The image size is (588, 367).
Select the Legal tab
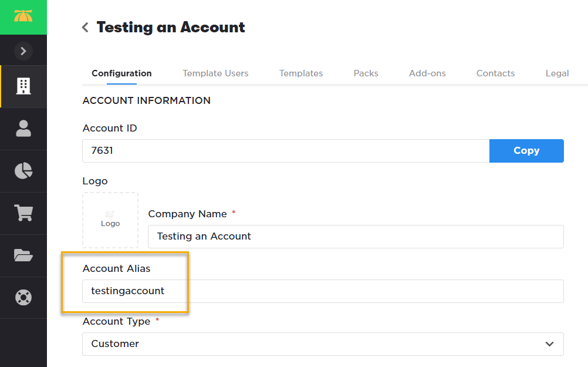(x=557, y=73)
